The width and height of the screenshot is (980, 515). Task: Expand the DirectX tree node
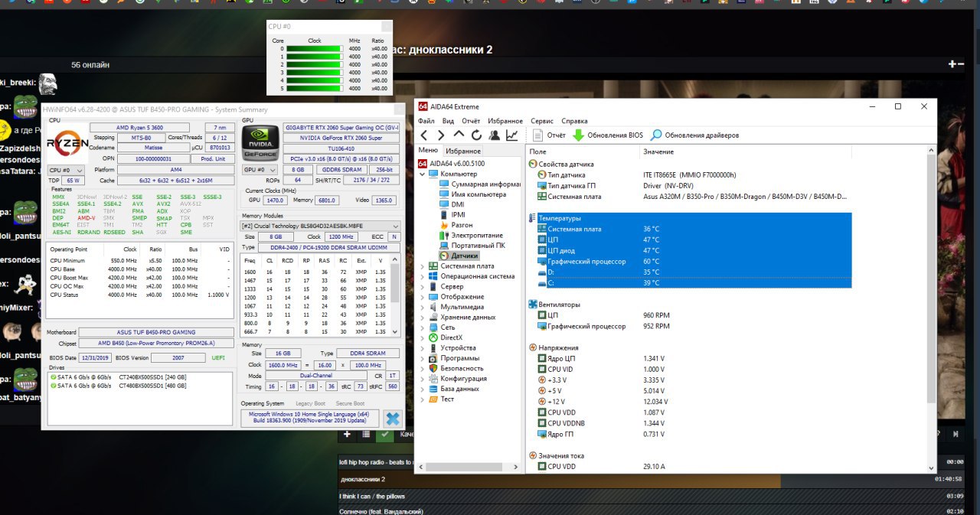(x=423, y=337)
